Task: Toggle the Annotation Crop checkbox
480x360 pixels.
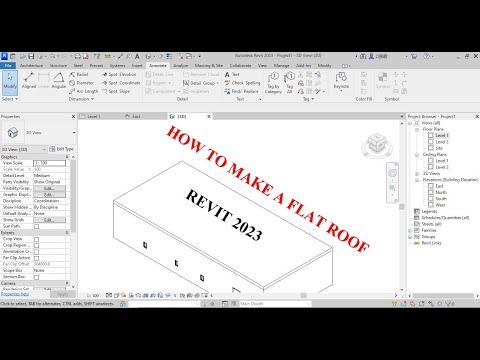Action: click(x=37, y=252)
